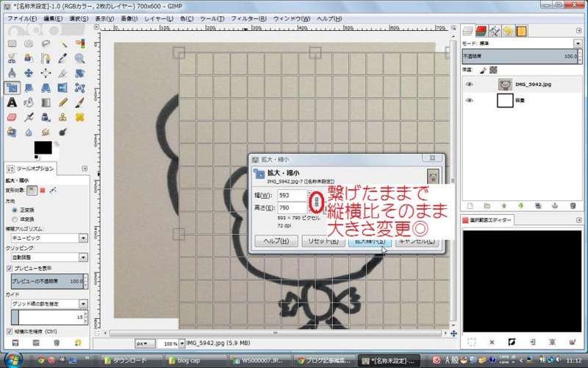The height and width of the screenshot is (368, 588).
Task: Select the Flip tool
Action: click(x=62, y=88)
